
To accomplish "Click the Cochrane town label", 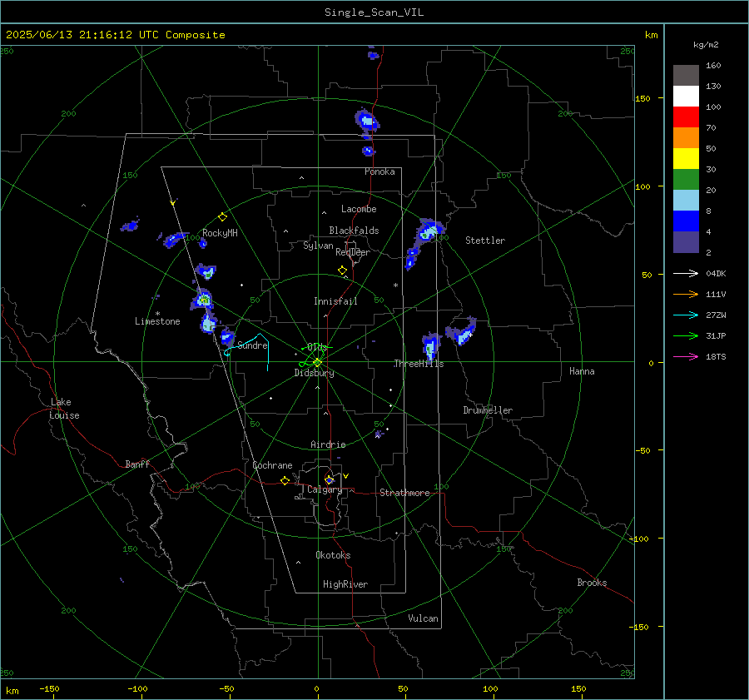I will tap(272, 465).
